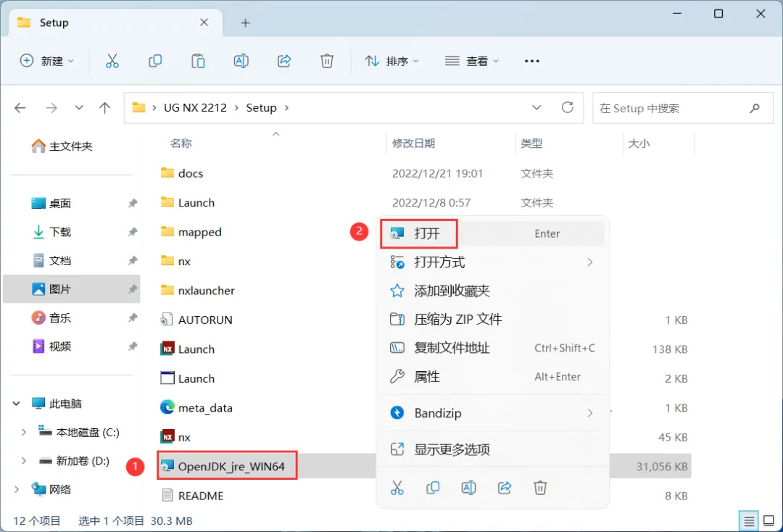This screenshot has height=532, width=783.
Task: Switch to large icons view in status bar
Action: pyautogui.click(x=769, y=521)
